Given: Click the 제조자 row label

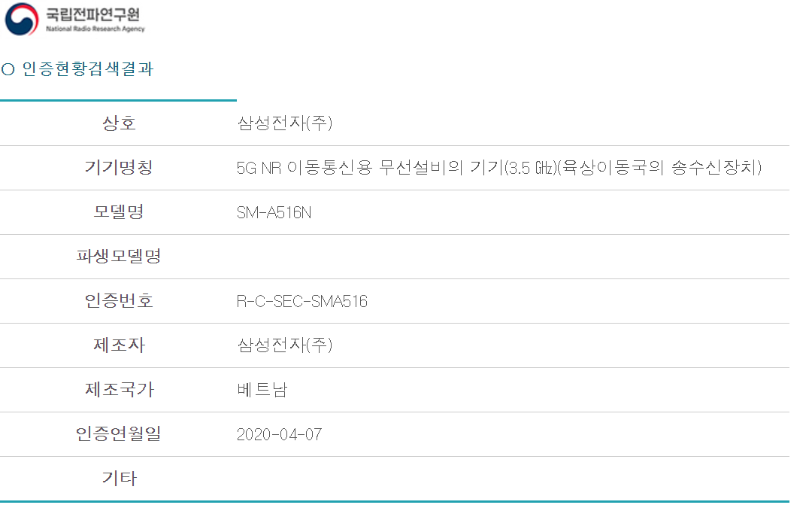Looking at the screenshot, I should click(119, 345).
